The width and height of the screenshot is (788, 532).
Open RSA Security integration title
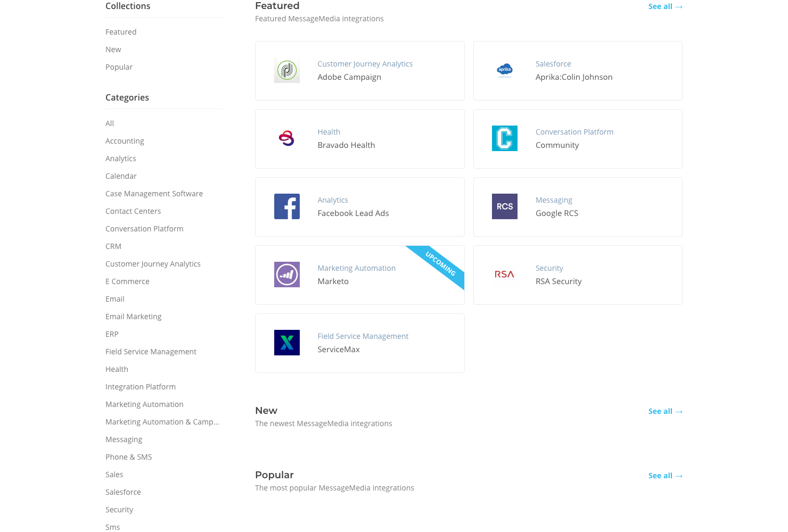559,281
